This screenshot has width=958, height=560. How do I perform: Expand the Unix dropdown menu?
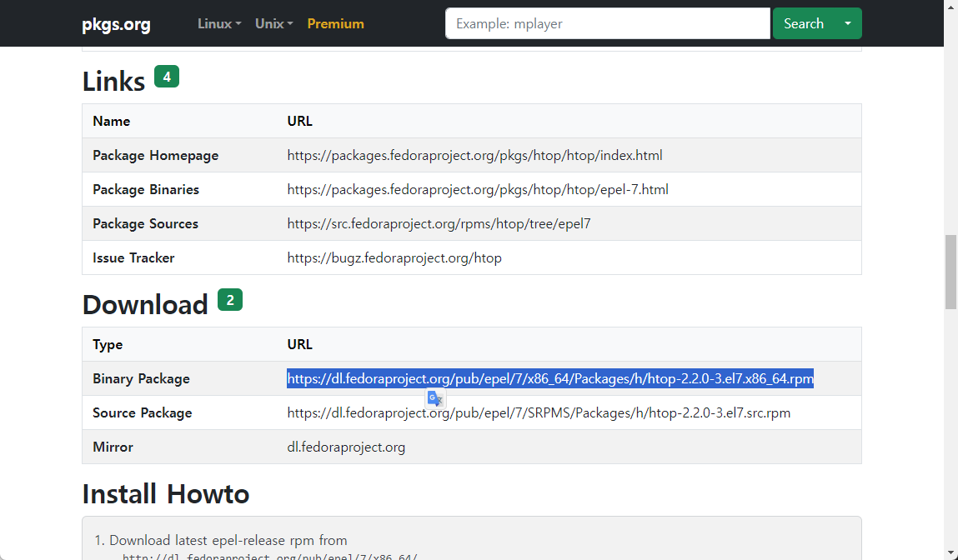(x=273, y=24)
